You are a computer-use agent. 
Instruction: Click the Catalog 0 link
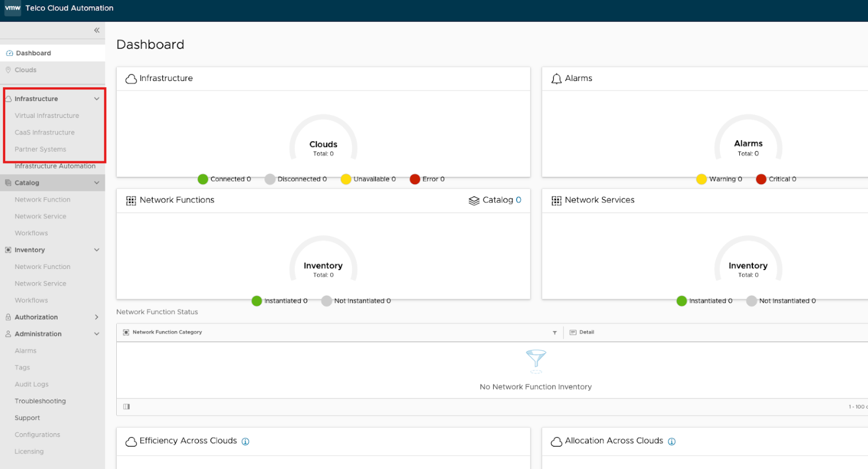point(501,200)
